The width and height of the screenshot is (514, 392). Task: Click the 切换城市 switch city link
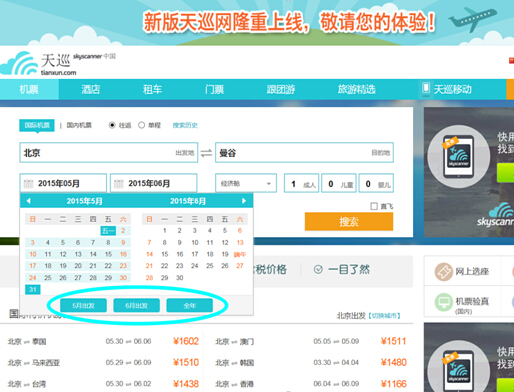pyautogui.click(x=384, y=315)
